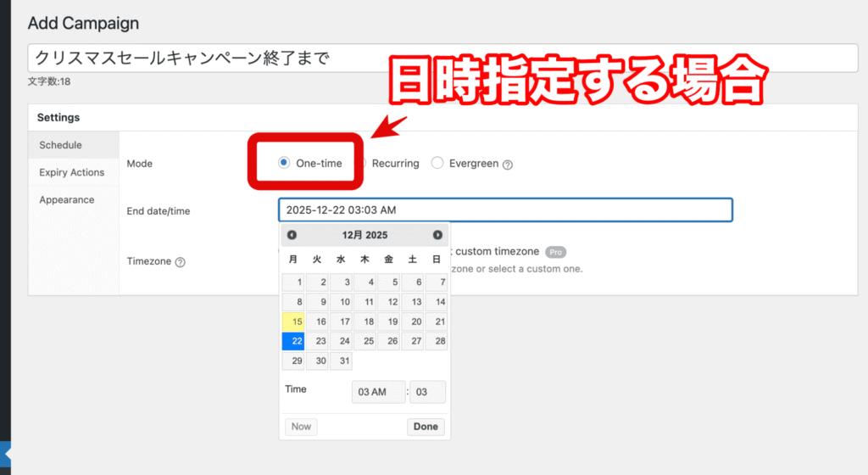Click the Pro badge next to custom timezone
The width and height of the screenshot is (868, 475).
555,252
